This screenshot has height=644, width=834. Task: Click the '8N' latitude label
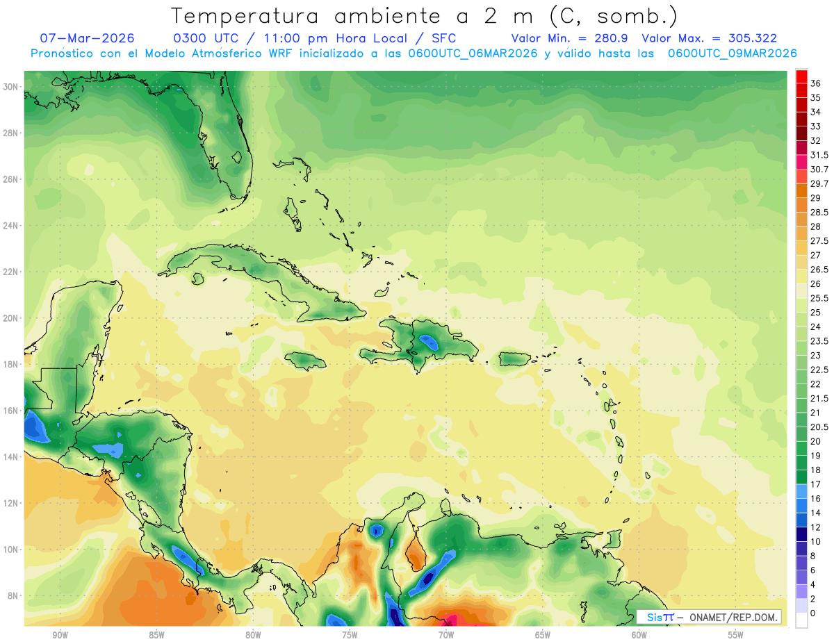(13, 595)
